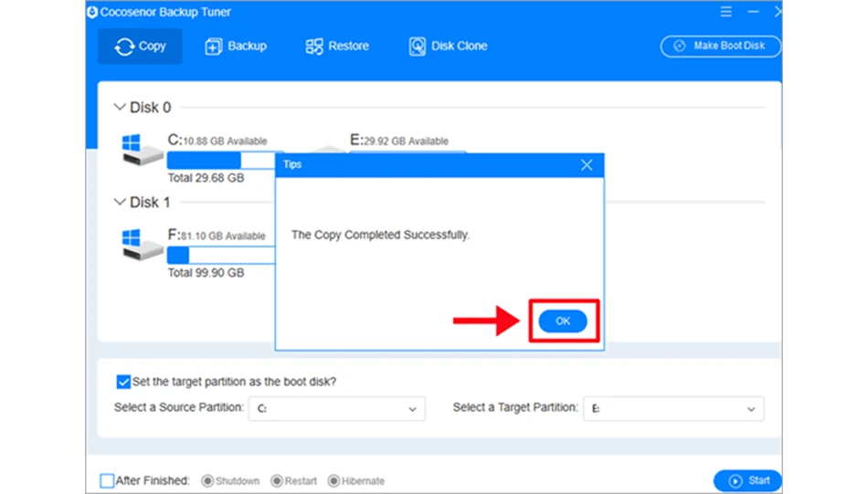Viewport: 868px width, 494px height.
Task: Collapse the Disk 0 section
Action: click(120, 107)
